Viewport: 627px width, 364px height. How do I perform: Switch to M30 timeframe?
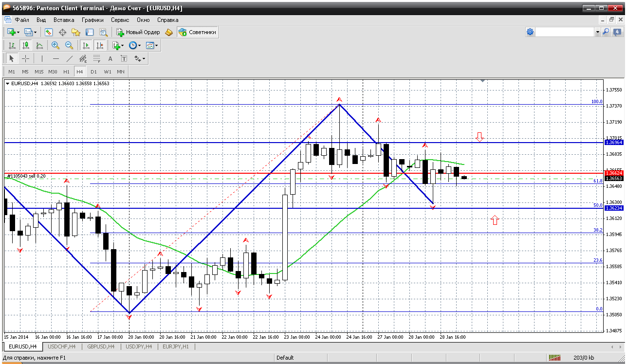click(53, 72)
